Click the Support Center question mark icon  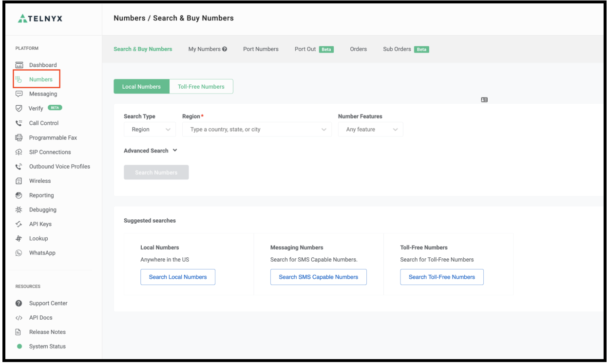tap(19, 303)
